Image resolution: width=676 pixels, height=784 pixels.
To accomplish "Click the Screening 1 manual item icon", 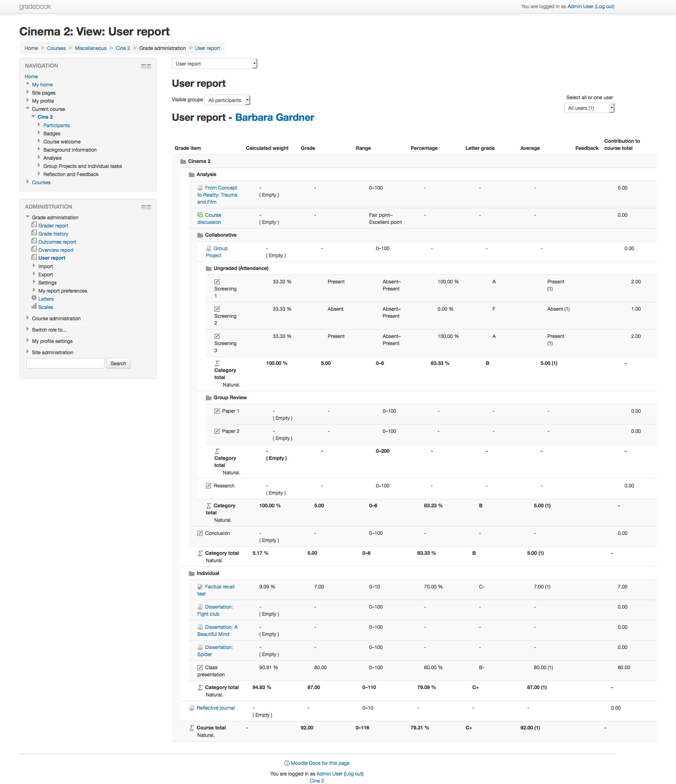I will tap(217, 282).
